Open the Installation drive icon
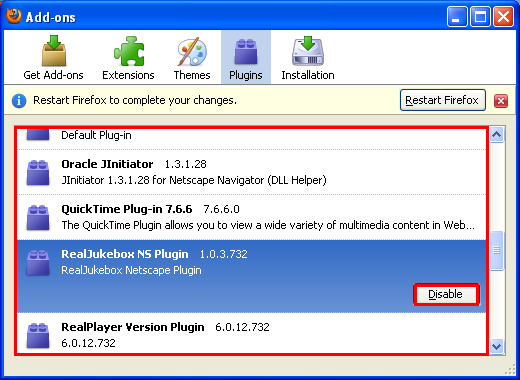Screen dimensions: 520x380 [x=308, y=51]
